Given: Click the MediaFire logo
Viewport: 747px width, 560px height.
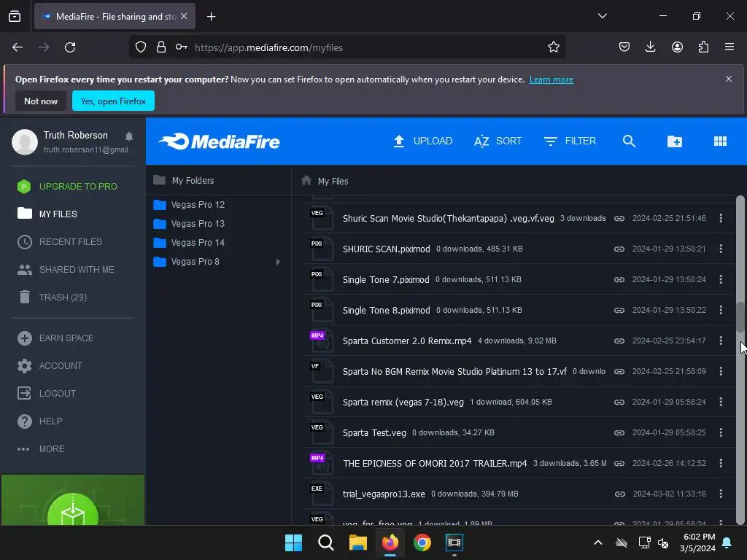Looking at the screenshot, I should (x=219, y=141).
